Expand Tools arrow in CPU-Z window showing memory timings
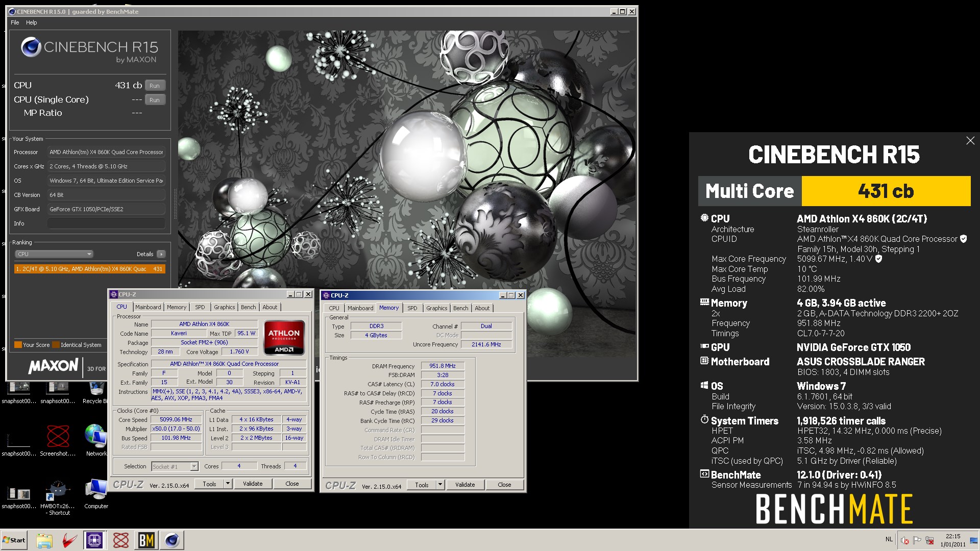This screenshot has height=551, width=980. pyautogui.click(x=440, y=485)
